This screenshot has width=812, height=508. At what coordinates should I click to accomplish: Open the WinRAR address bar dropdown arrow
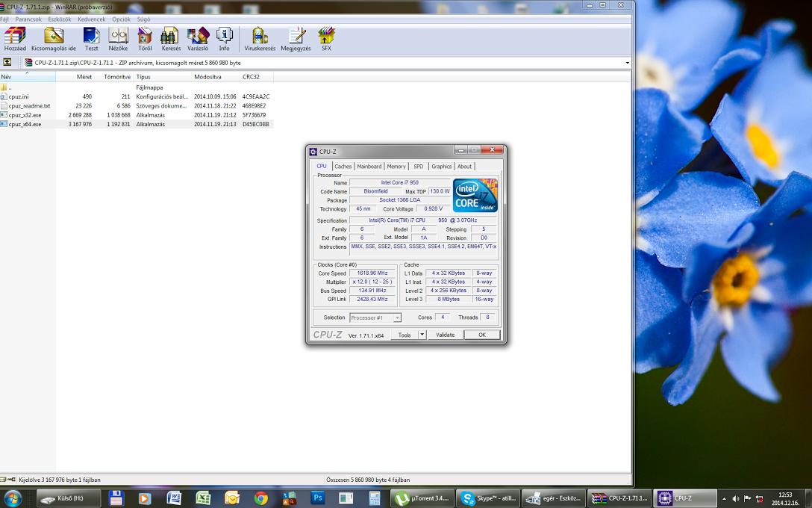point(627,63)
